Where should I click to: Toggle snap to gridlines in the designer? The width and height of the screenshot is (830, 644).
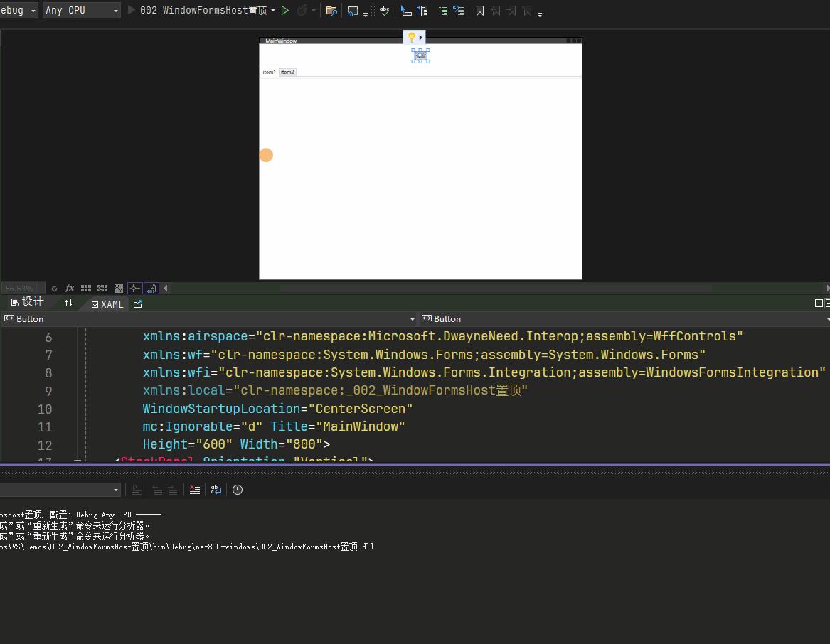pyautogui.click(x=102, y=288)
